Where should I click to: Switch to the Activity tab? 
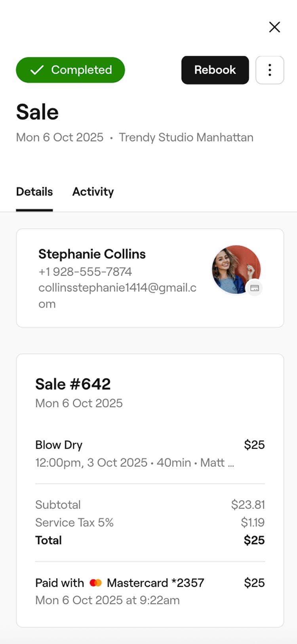93,192
